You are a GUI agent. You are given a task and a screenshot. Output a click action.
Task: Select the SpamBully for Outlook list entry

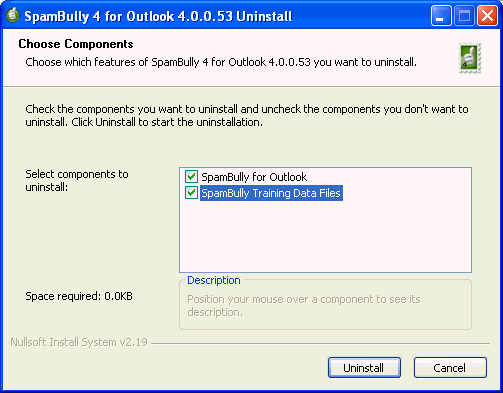point(254,177)
